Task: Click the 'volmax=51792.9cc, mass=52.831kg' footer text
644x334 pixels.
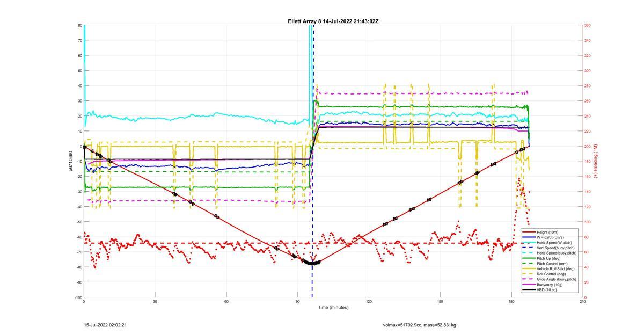Action: pos(419,325)
